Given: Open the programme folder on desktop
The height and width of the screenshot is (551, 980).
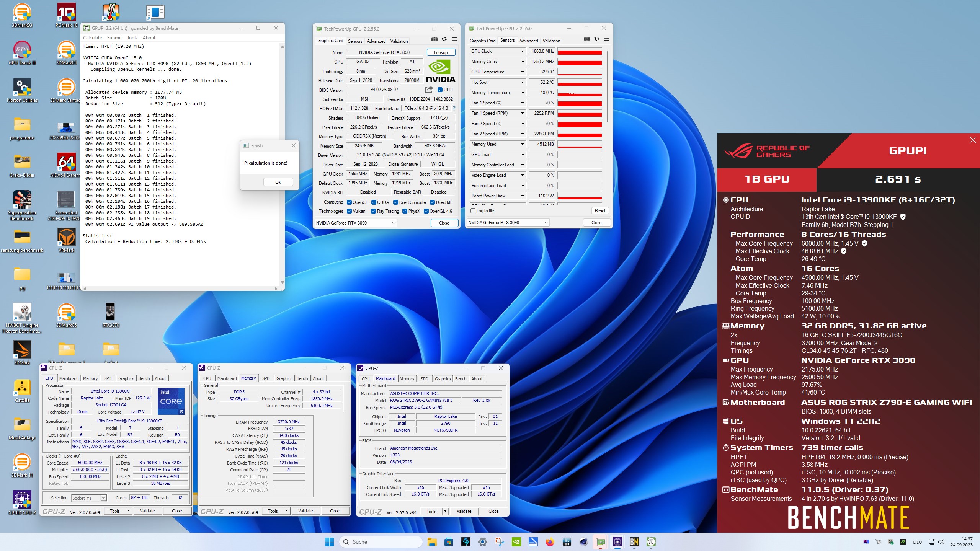Looking at the screenshot, I should point(22,128).
